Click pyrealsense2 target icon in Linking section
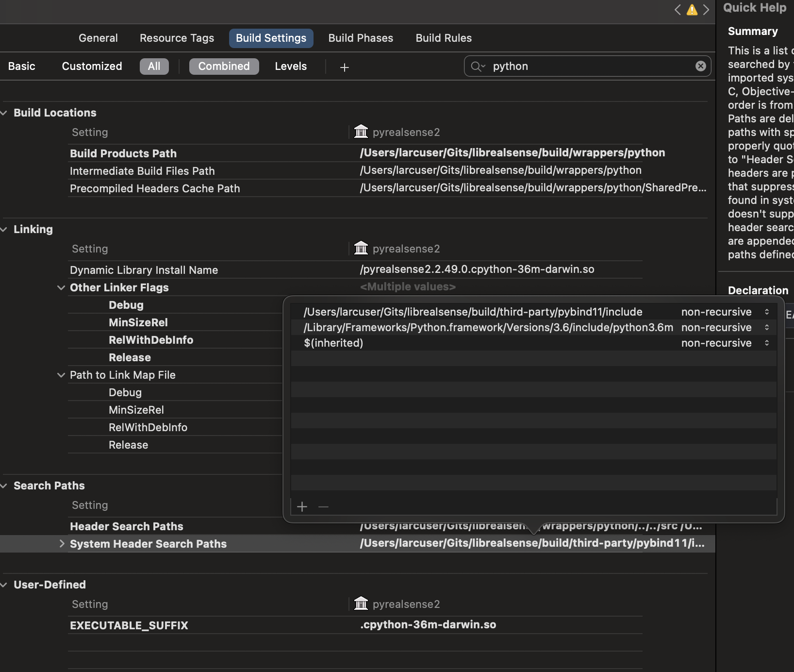 (x=361, y=248)
